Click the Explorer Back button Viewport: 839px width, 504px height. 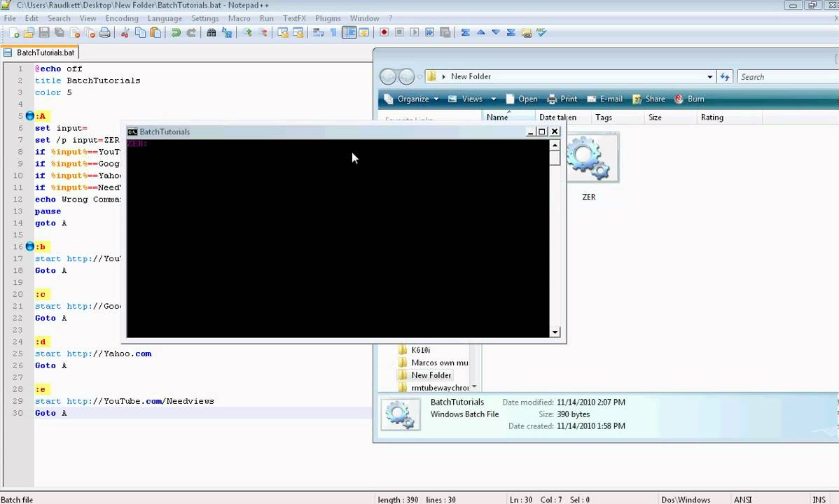point(388,77)
